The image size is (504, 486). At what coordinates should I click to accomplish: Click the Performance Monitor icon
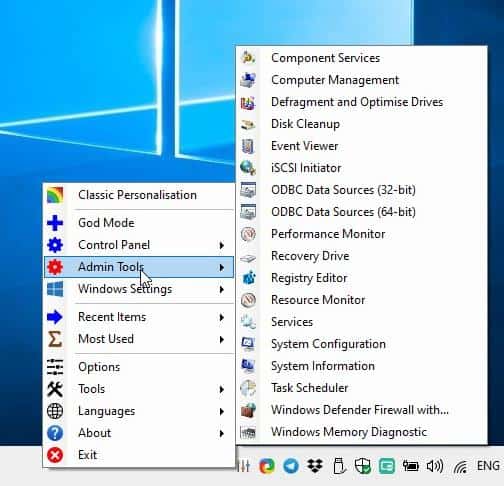tap(248, 234)
